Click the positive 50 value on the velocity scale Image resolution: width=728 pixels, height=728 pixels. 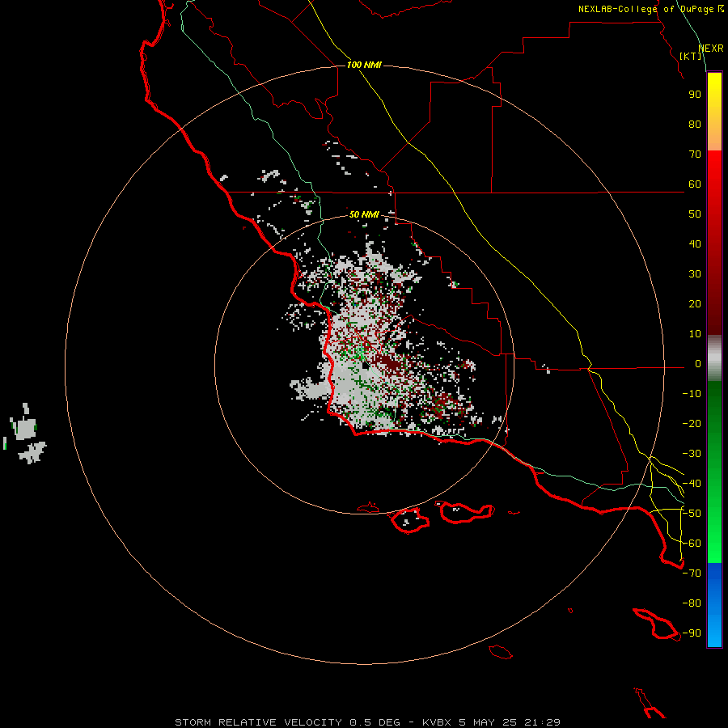[695, 214]
